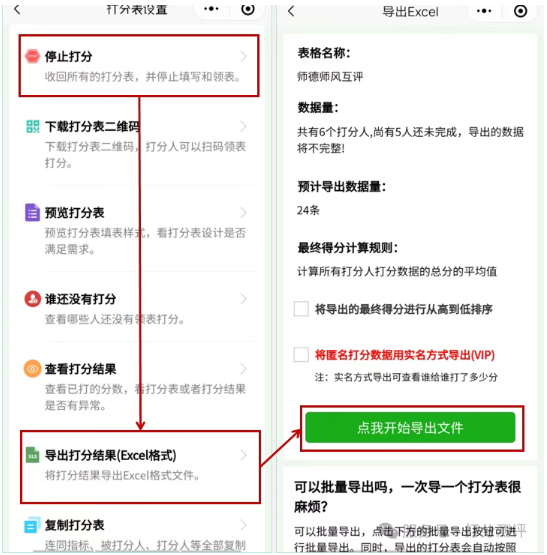Expand the 停止打分 row chevron
This screenshot has height=555, width=547.
243,56
